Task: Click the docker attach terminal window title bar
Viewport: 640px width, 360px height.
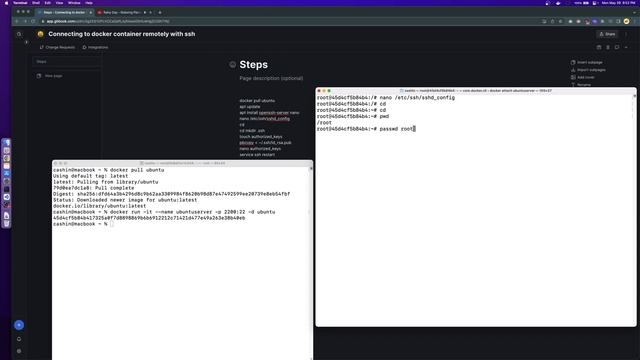Action: [476, 91]
